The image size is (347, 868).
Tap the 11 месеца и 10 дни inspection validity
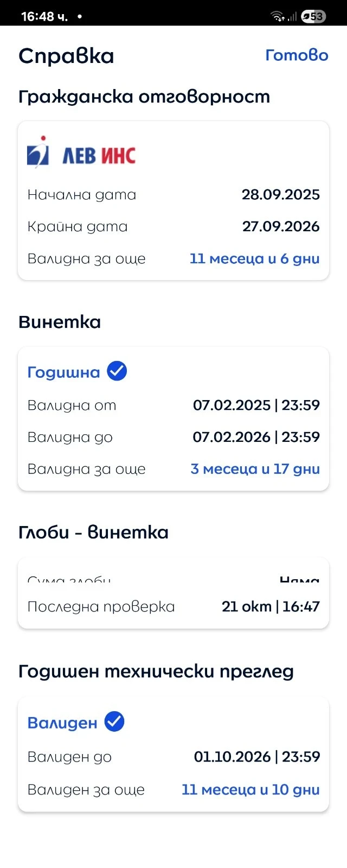(250, 789)
